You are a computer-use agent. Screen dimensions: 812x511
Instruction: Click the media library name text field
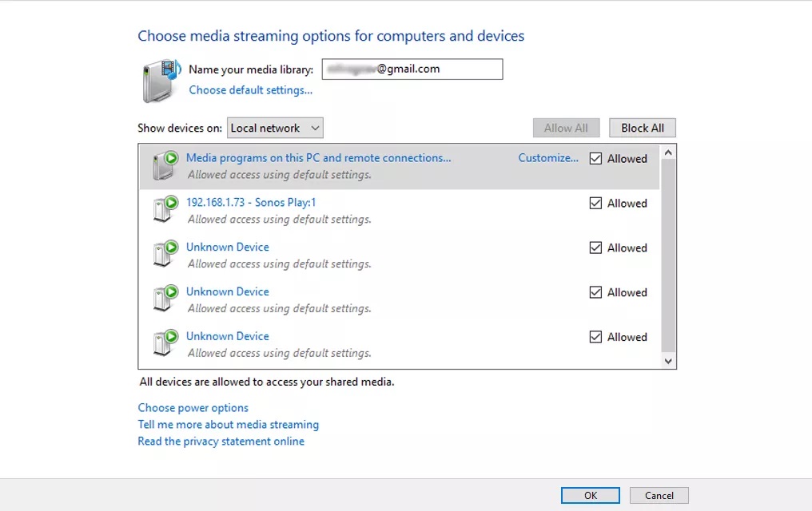(412, 69)
